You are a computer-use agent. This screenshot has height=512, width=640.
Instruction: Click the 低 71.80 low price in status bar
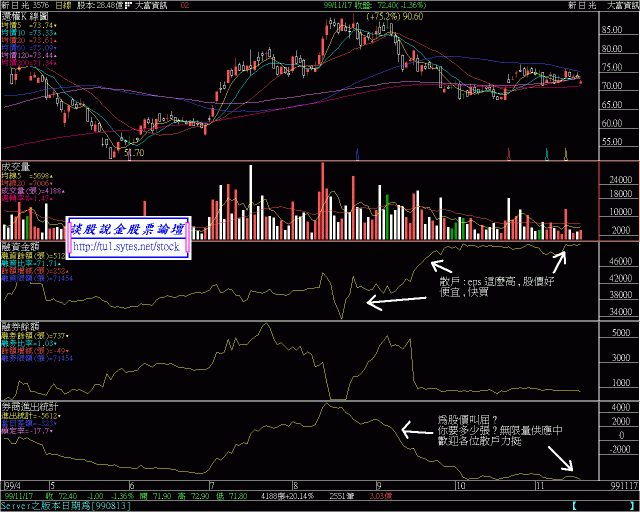click(232, 496)
